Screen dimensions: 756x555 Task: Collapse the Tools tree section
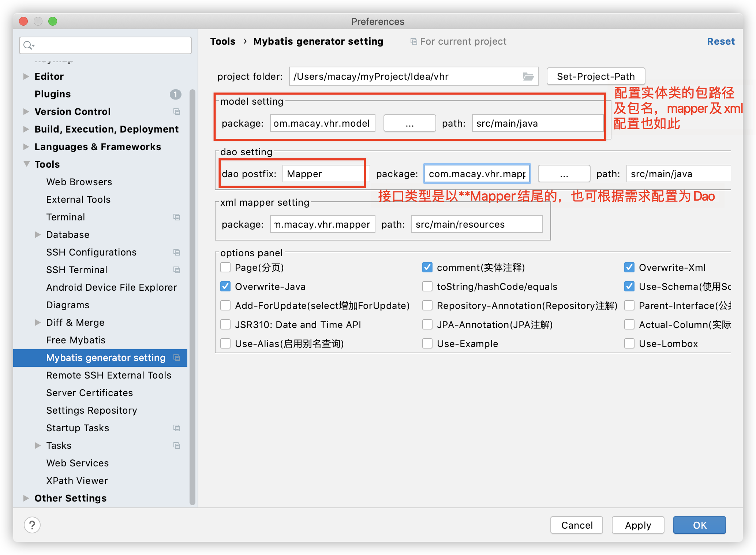coord(26,164)
